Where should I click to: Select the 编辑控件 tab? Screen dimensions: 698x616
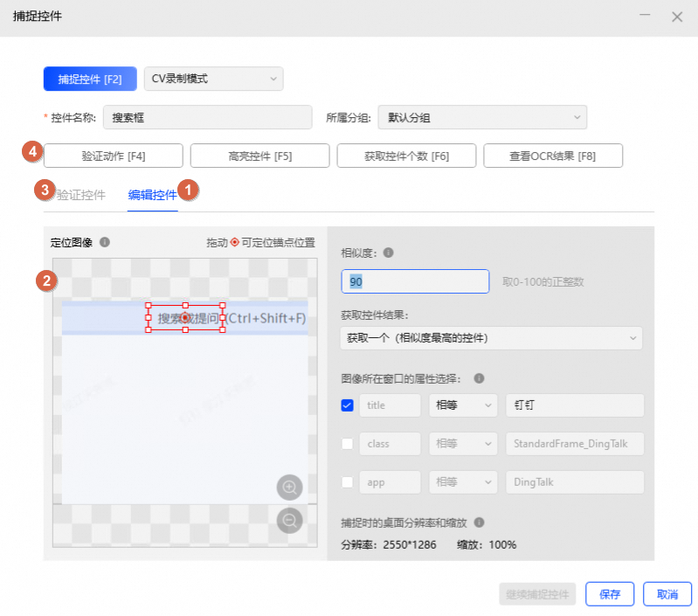152,195
